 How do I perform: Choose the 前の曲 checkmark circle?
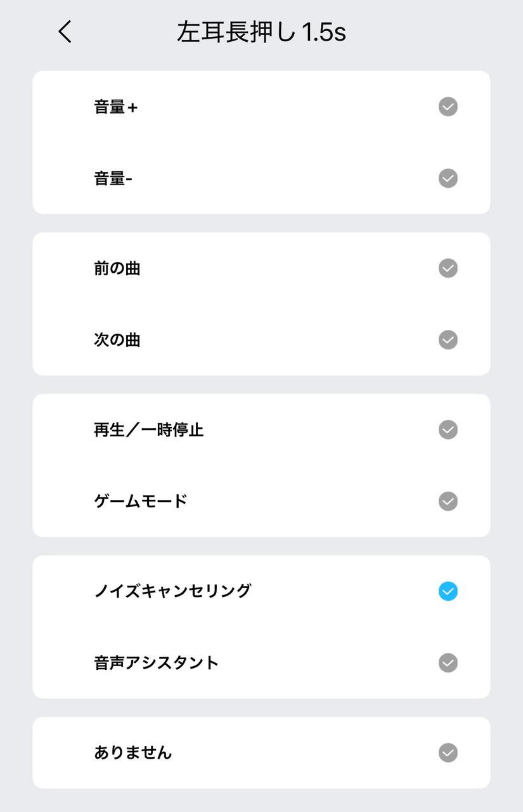click(448, 268)
